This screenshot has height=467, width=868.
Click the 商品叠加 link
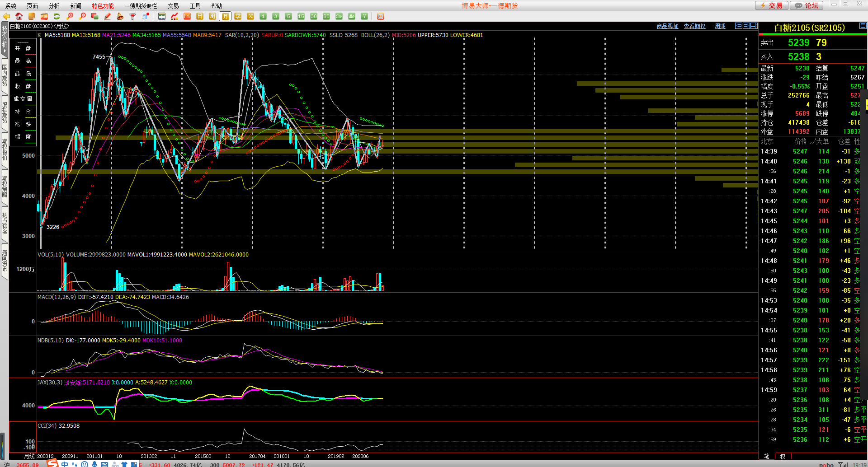coord(668,26)
